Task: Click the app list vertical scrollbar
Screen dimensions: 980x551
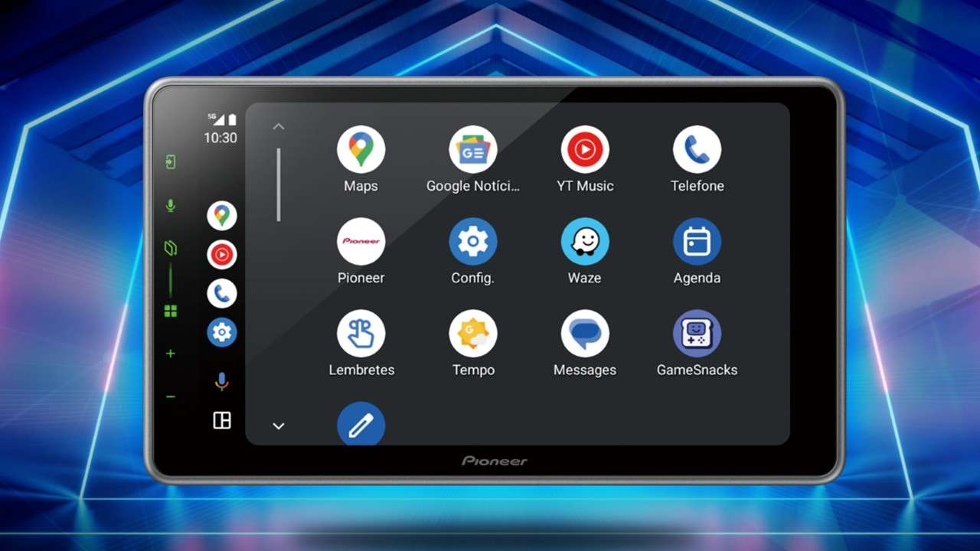Action: pyautogui.click(x=279, y=185)
